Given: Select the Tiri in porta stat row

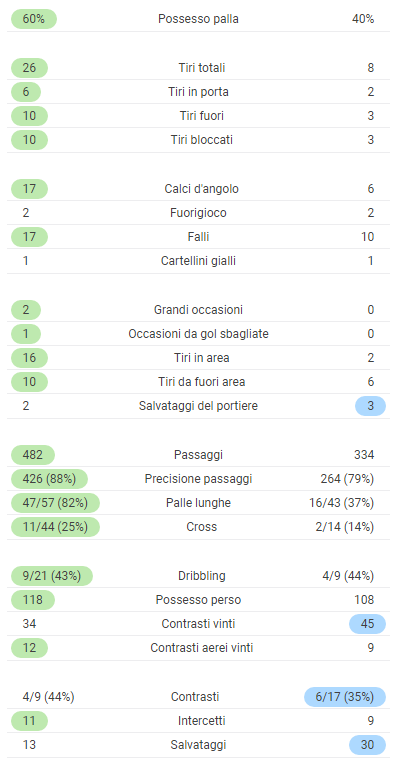Looking at the screenshot, I should (198, 91).
